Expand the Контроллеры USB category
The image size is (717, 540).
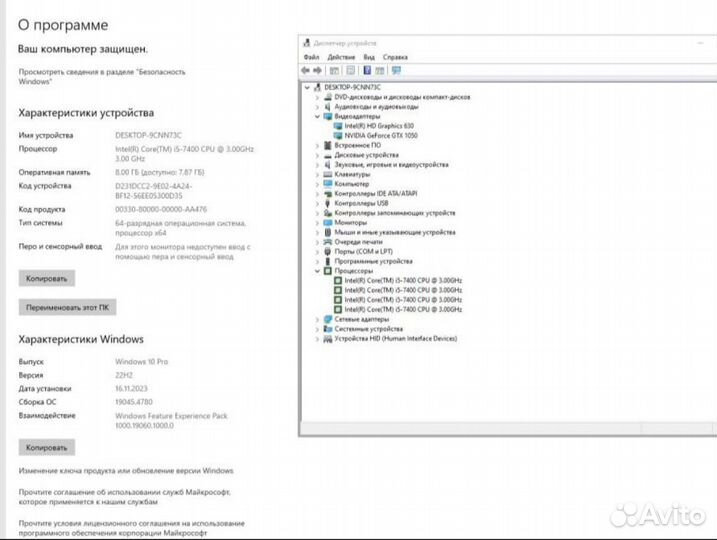tap(318, 203)
